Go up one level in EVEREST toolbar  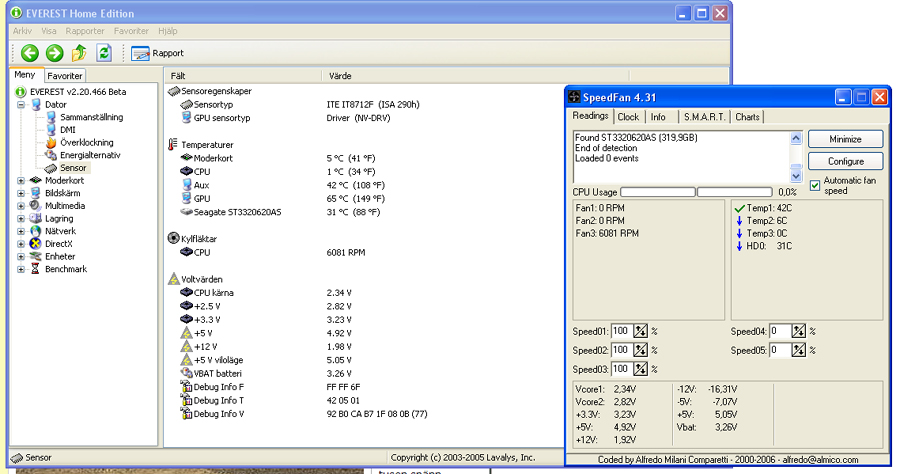[x=79, y=53]
